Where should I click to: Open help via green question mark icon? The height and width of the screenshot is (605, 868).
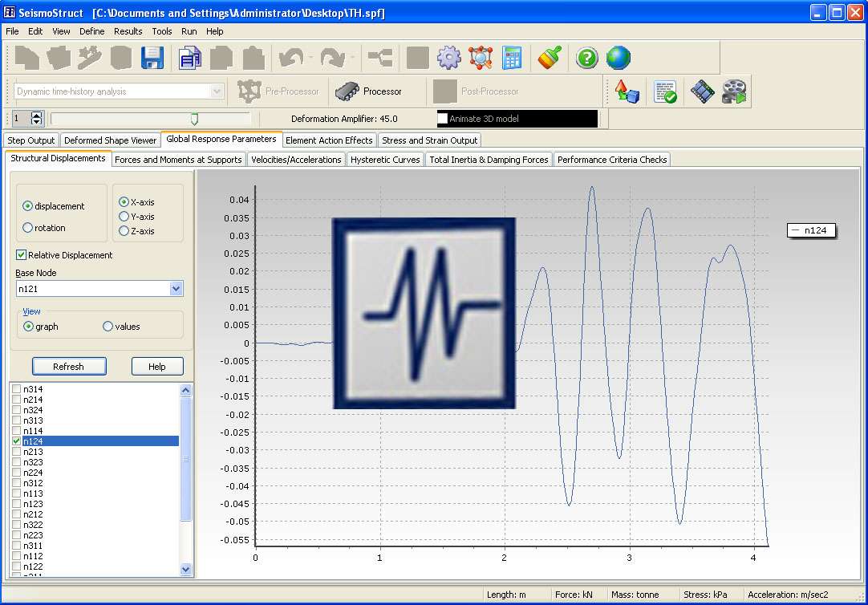(587, 58)
